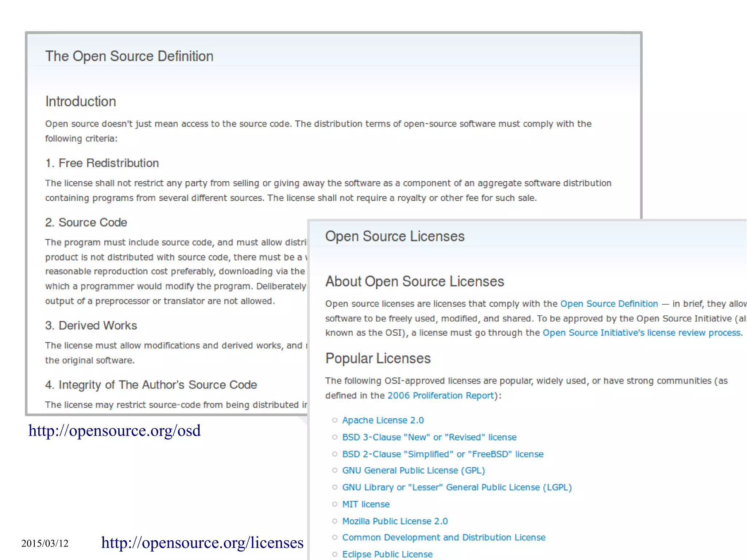Click the paragraph starting "The license shall not restrict"
The width and height of the screenshot is (747, 560).
(328, 190)
